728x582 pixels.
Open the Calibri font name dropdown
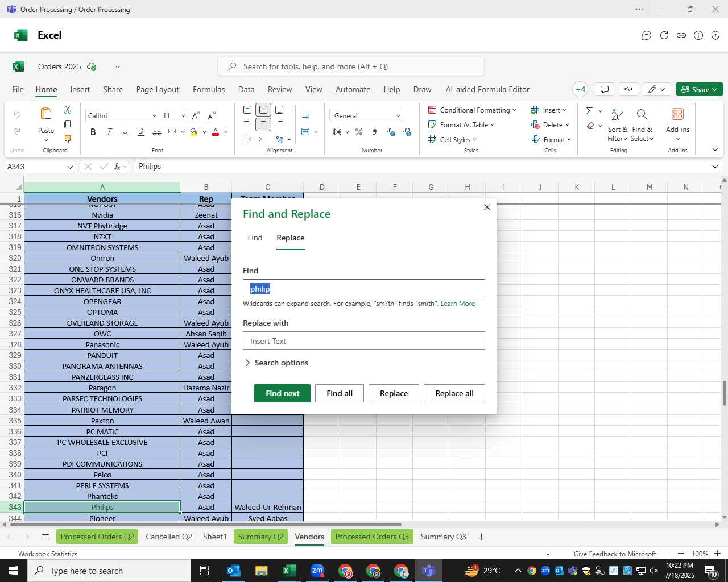pos(154,116)
